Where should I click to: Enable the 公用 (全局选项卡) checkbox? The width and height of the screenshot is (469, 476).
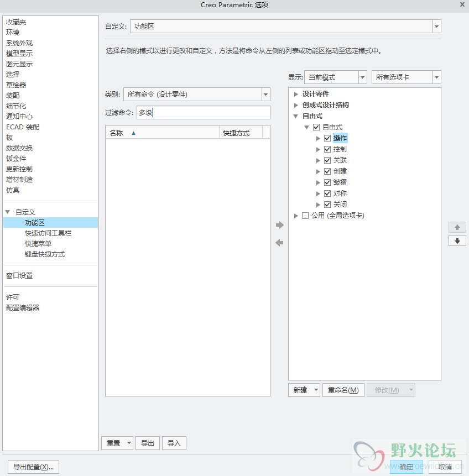click(305, 216)
